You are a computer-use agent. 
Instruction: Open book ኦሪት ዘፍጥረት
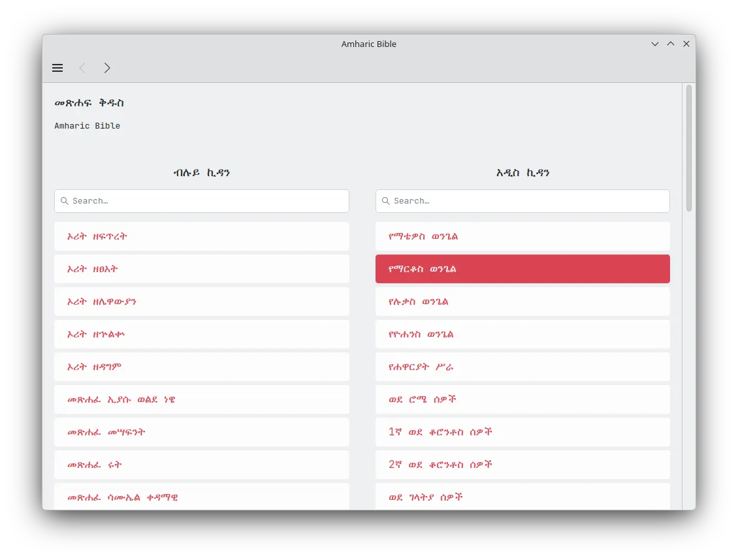pyautogui.click(x=201, y=236)
